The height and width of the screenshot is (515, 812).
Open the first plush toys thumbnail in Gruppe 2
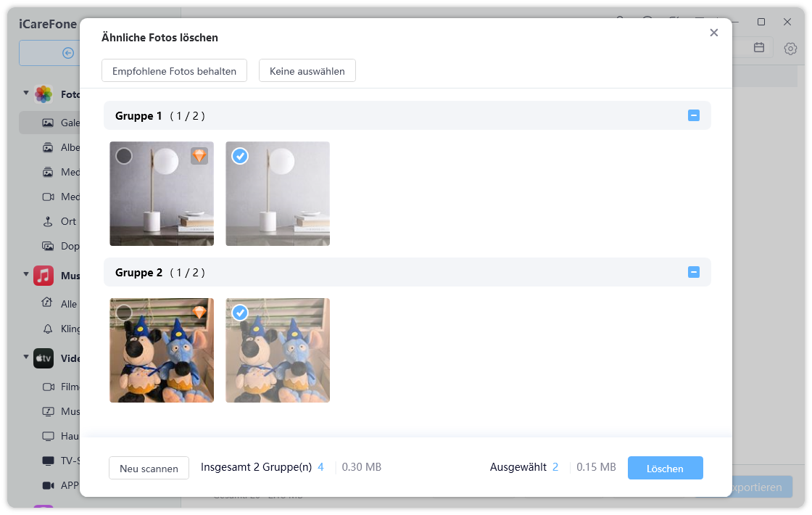pos(162,350)
